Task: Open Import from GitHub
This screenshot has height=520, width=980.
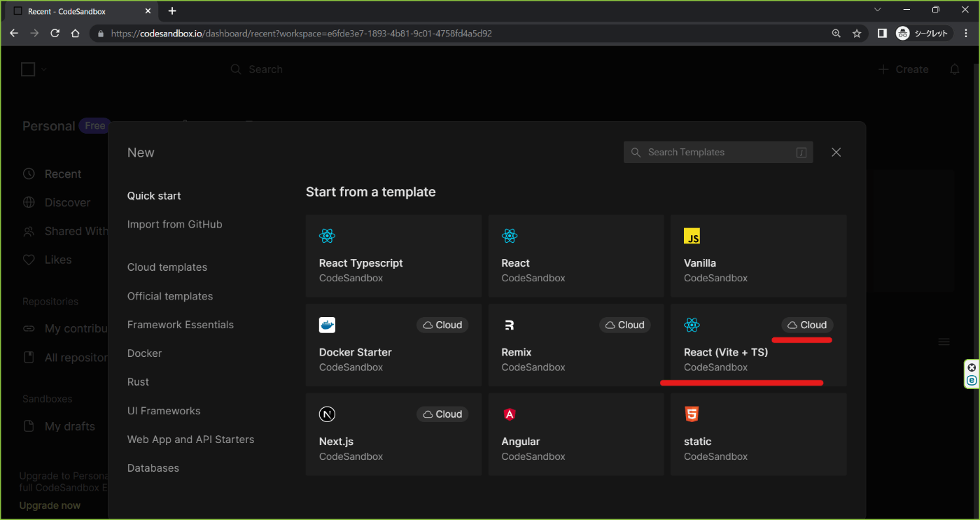Action: click(x=175, y=225)
